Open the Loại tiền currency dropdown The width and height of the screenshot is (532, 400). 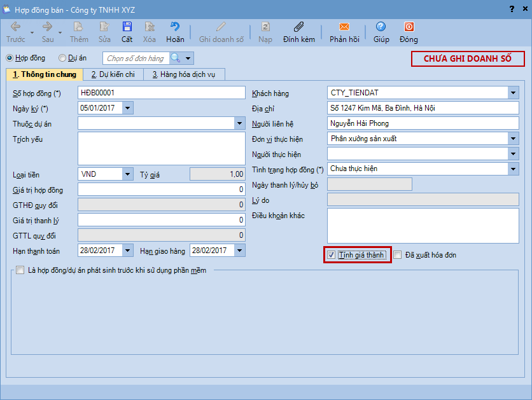click(127, 174)
